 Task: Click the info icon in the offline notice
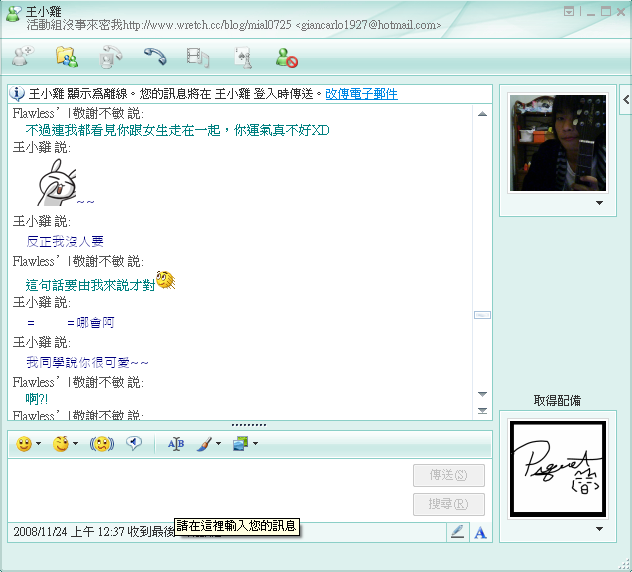[x=17, y=94]
